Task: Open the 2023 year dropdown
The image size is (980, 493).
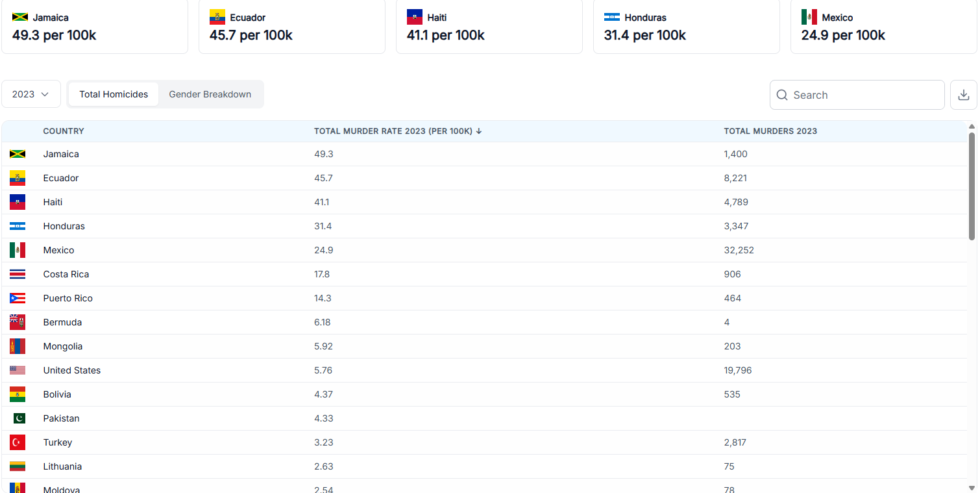Action: point(31,94)
